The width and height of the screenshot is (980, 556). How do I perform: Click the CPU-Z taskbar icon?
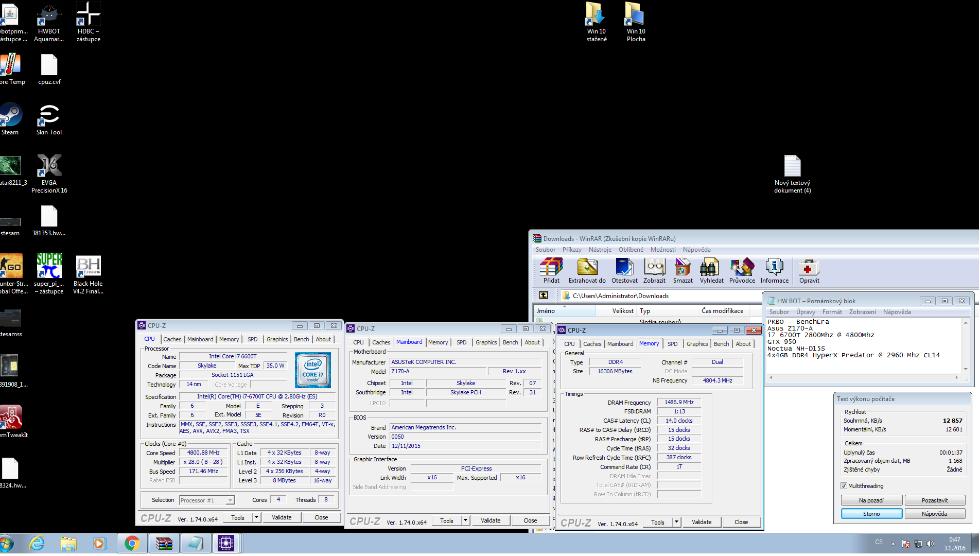pos(226,543)
